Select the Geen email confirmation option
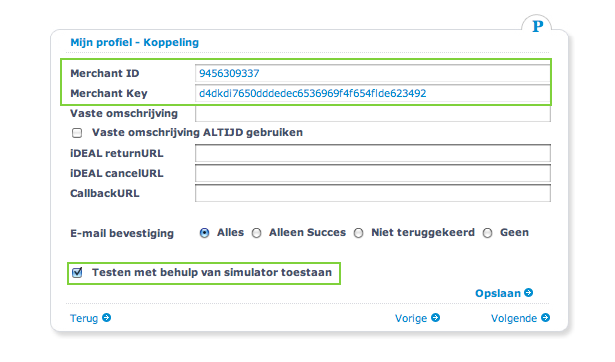 click(x=488, y=233)
